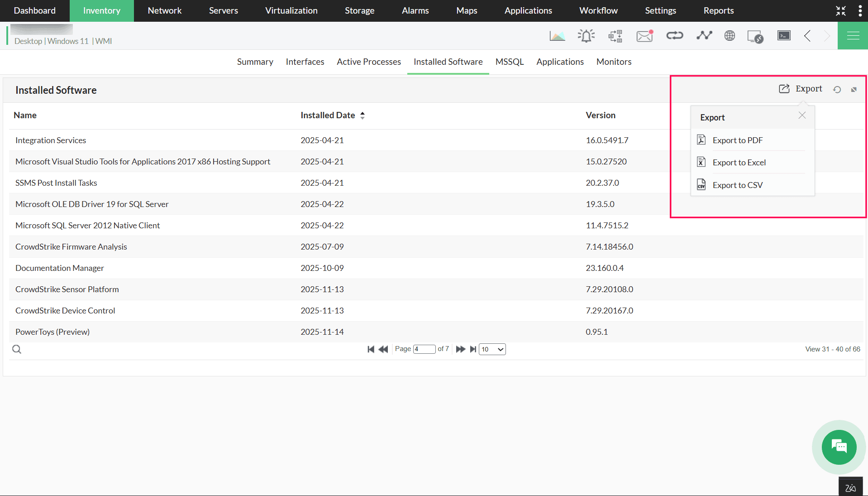Collapse the Installed Software widget
Image resolution: width=868 pixels, height=496 pixels.
pos(854,90)
